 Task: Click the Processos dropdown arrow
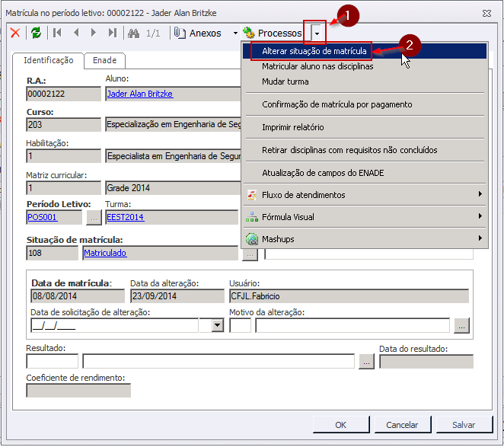tap(317, 34)
